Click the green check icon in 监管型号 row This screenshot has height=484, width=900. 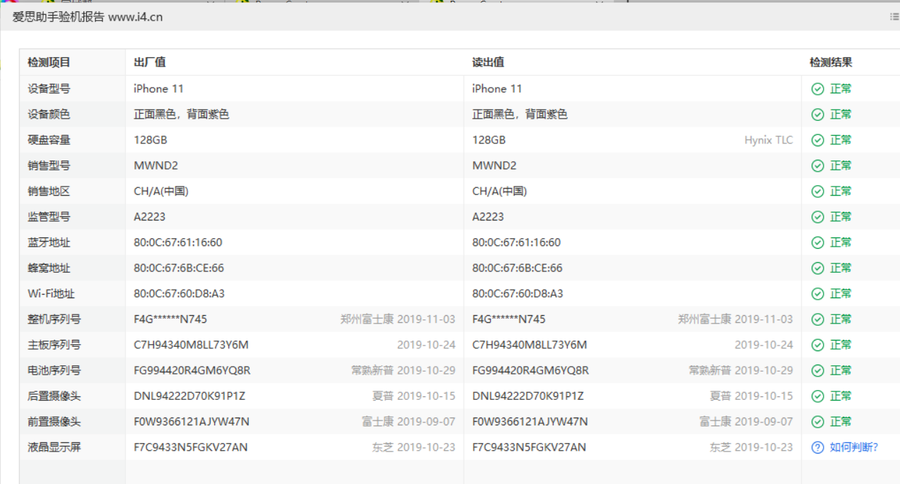[817, 217]
